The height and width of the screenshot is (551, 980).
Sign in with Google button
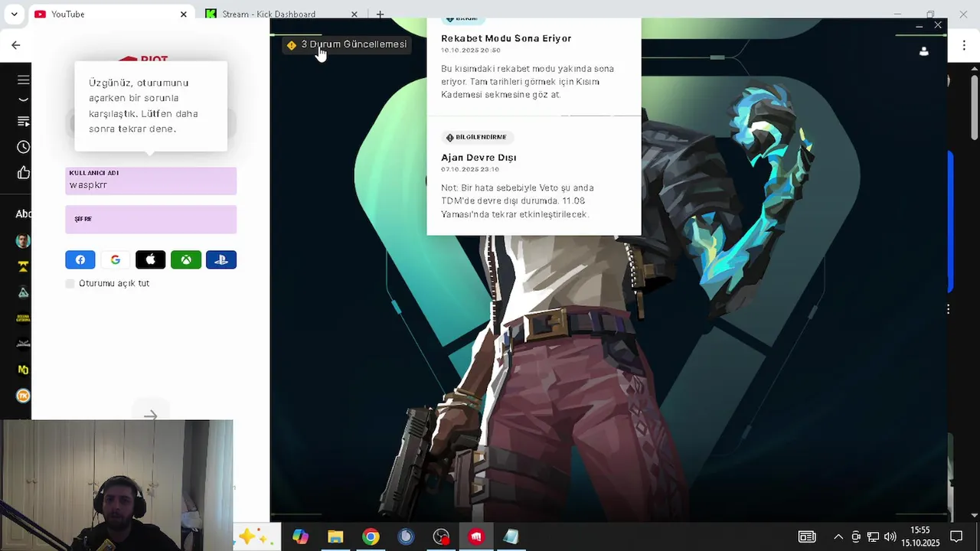coord(116,259)
